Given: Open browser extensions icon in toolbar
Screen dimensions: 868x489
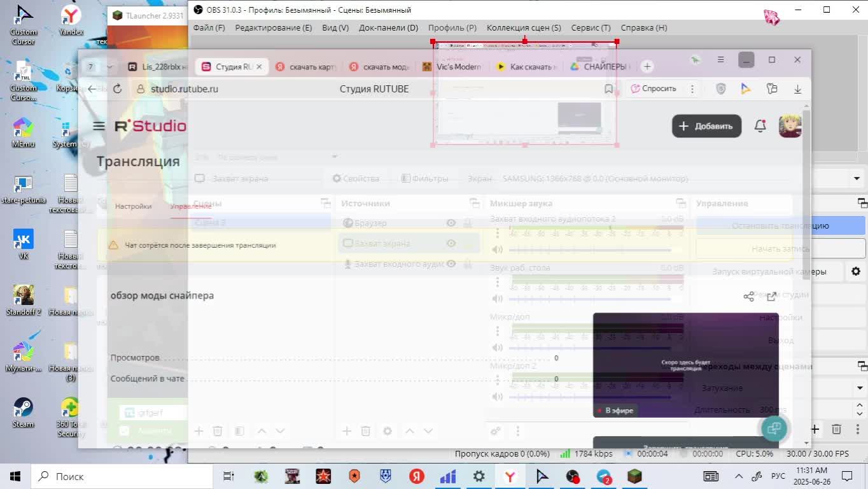Looking at the screenshot, I should coord(772,89).
